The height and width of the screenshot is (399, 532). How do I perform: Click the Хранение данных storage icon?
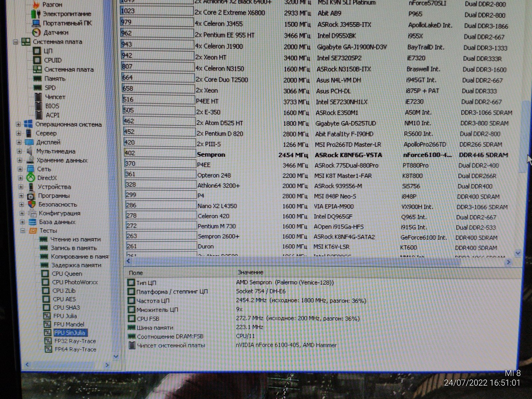[x=30, y=160]
